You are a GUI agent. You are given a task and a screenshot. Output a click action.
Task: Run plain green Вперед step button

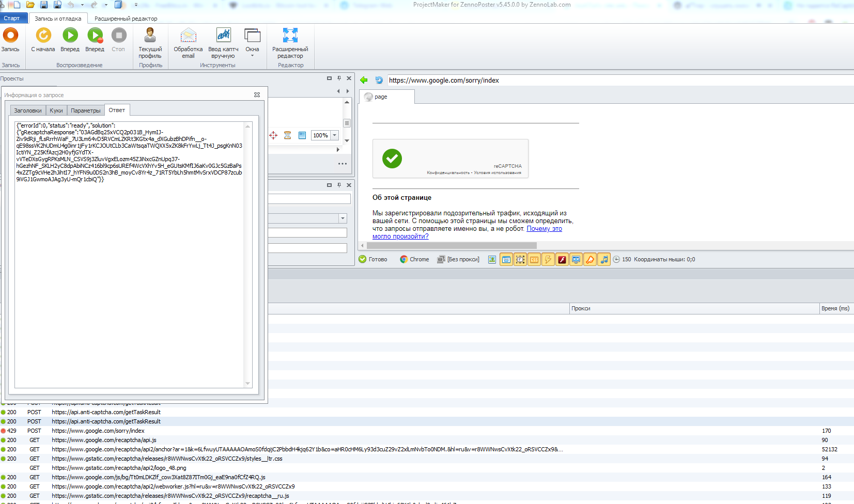click(x=70, y=40)
